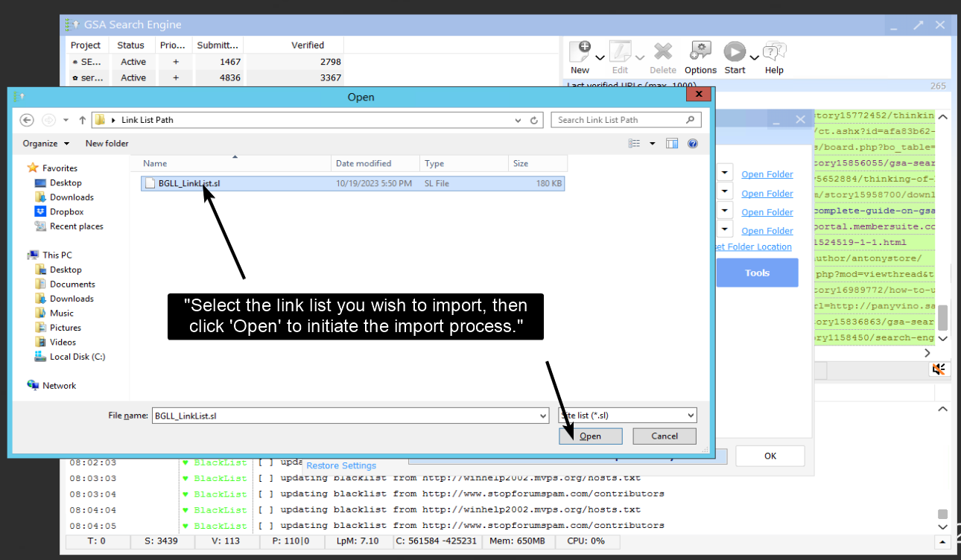Click the Open button
Viewport: 961px width, 560px height.
coord(591,436)
